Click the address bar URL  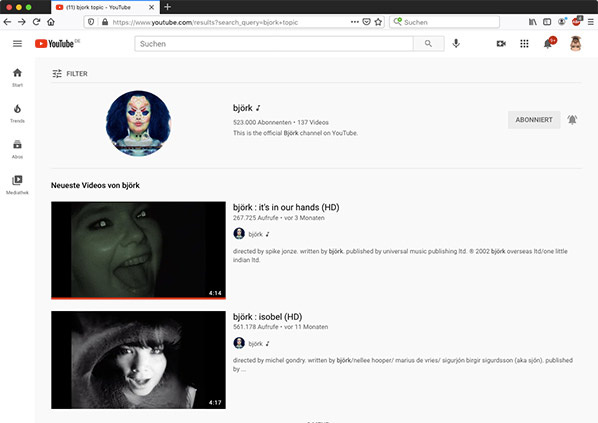(205, 22)
